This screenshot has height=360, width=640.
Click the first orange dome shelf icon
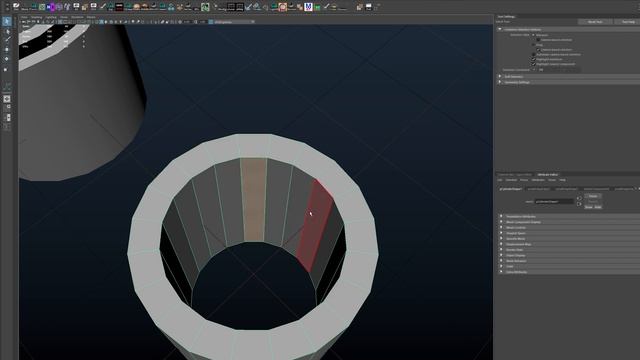tap(137, 7)
